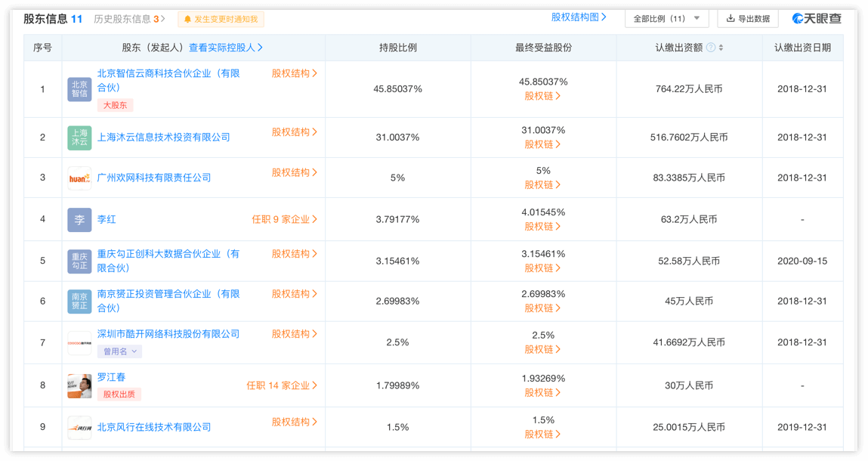This screenshot has width=868, height=461.
Task: Open 股权链 for the 31.0037% share
Action: point(542,144)
